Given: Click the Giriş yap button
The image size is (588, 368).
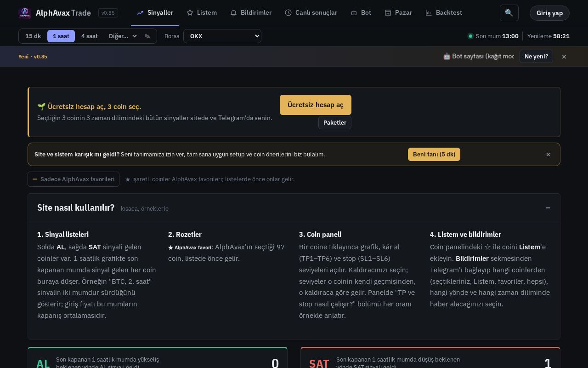Looking at the screenshot, I should [549, 13].
